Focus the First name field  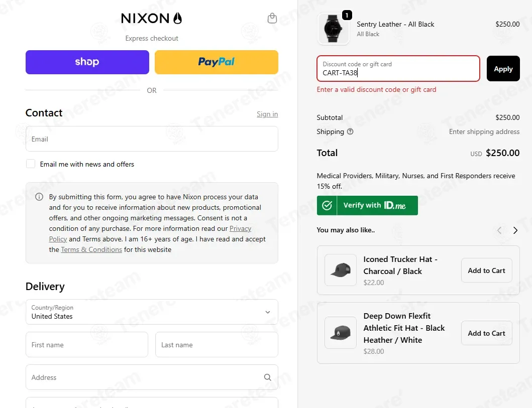pos(87,345)
